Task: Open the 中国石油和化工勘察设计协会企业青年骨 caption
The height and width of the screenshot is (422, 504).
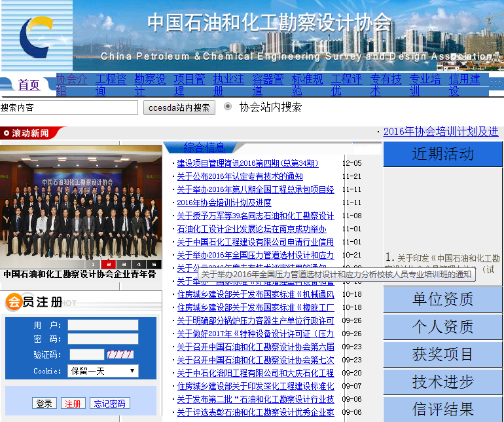Action: [x=80, y=274]
